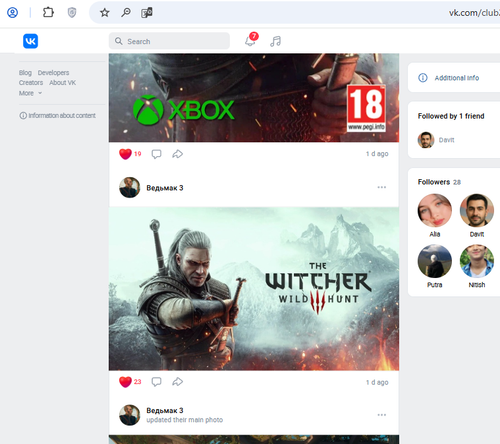Open the browser extensions puzzle icon

[48, 13]
